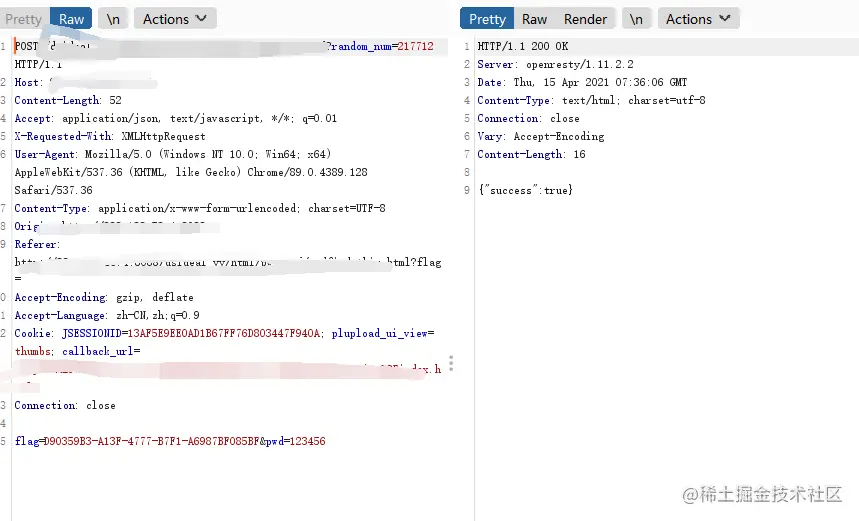Click Accept header line in request

click(x=175, y=118)
